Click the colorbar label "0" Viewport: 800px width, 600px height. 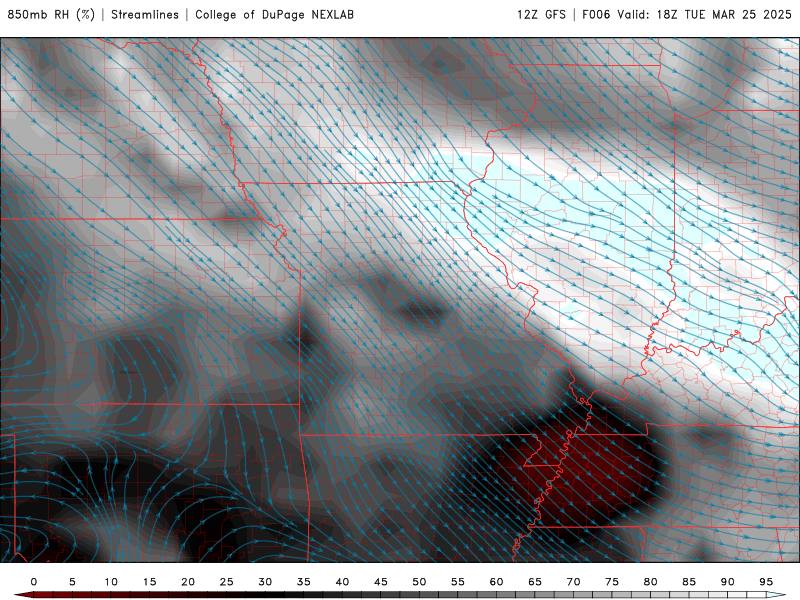point(34,582)
